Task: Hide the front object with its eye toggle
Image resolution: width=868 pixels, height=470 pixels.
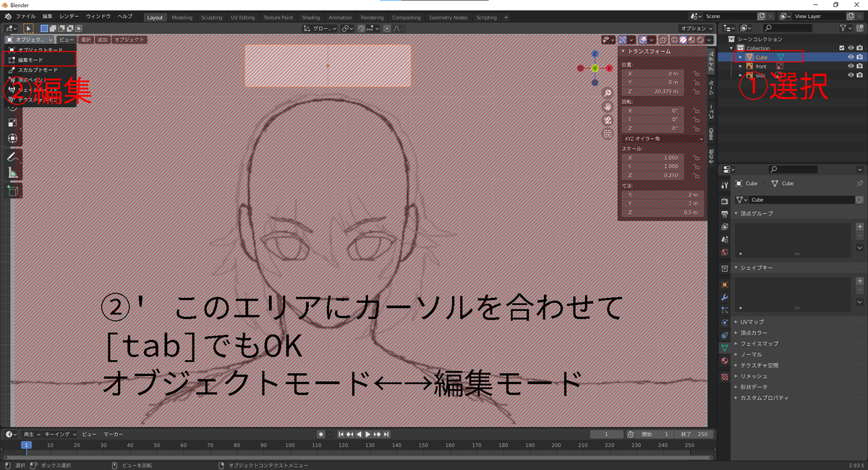Action: point(851,67)
